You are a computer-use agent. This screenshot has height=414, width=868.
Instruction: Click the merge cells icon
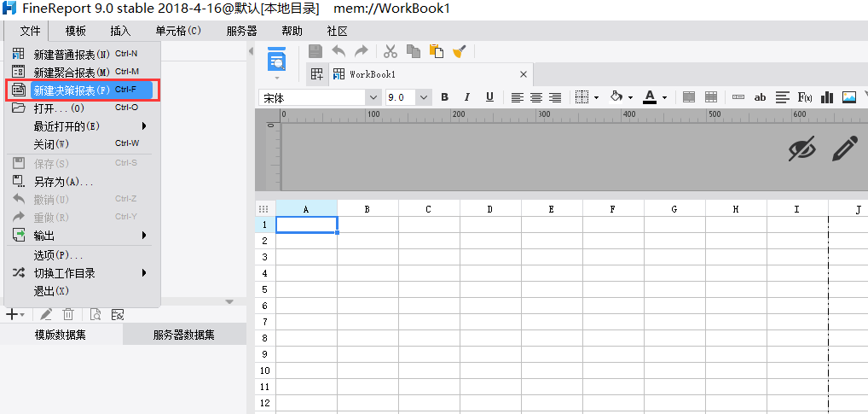689,97
